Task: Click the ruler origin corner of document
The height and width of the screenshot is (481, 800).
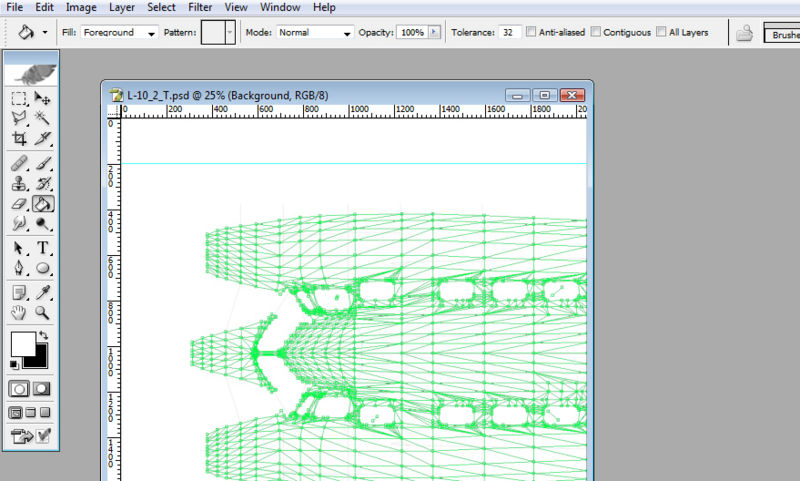Action: tap(113, 111)
